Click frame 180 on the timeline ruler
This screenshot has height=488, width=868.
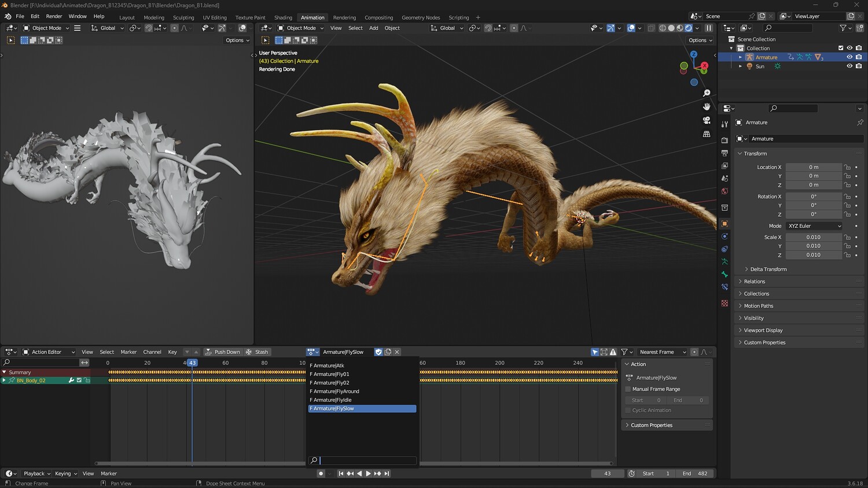pos(460,363)
